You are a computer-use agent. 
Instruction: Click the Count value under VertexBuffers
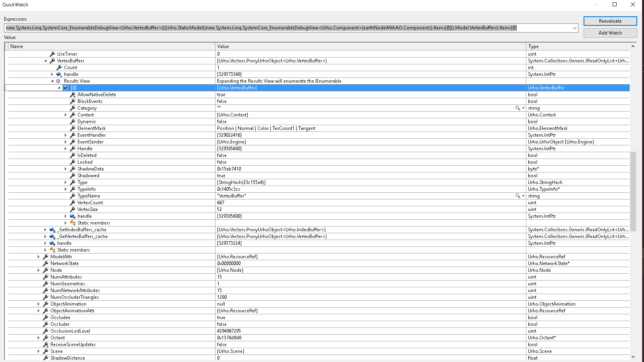[218, 68]
